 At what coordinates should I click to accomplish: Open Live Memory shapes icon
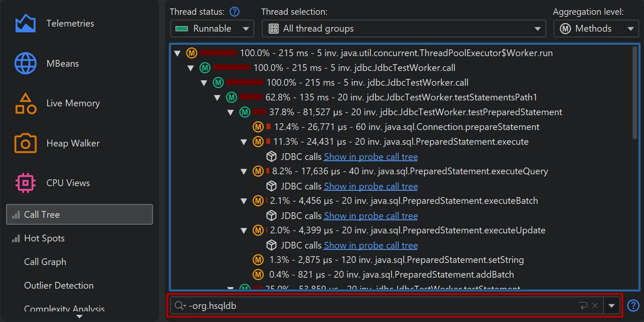click(25, 103)
